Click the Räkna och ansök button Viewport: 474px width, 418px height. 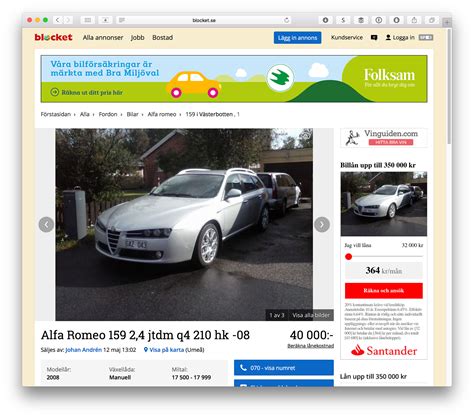(384, 291)
